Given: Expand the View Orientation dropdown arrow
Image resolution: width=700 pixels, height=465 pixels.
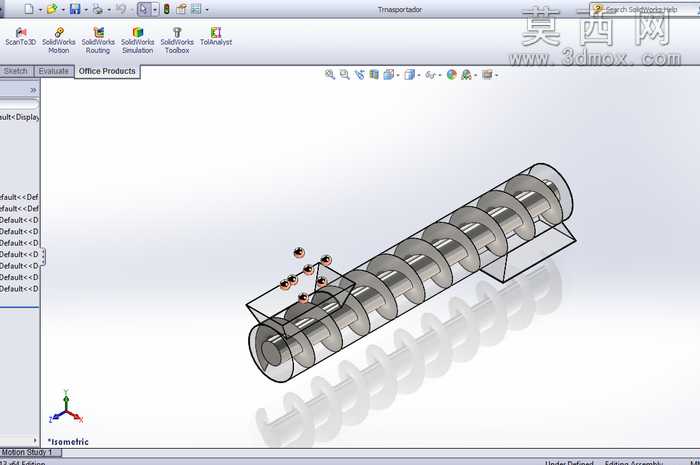Looking at the screenshot, I should click(398, 75).
